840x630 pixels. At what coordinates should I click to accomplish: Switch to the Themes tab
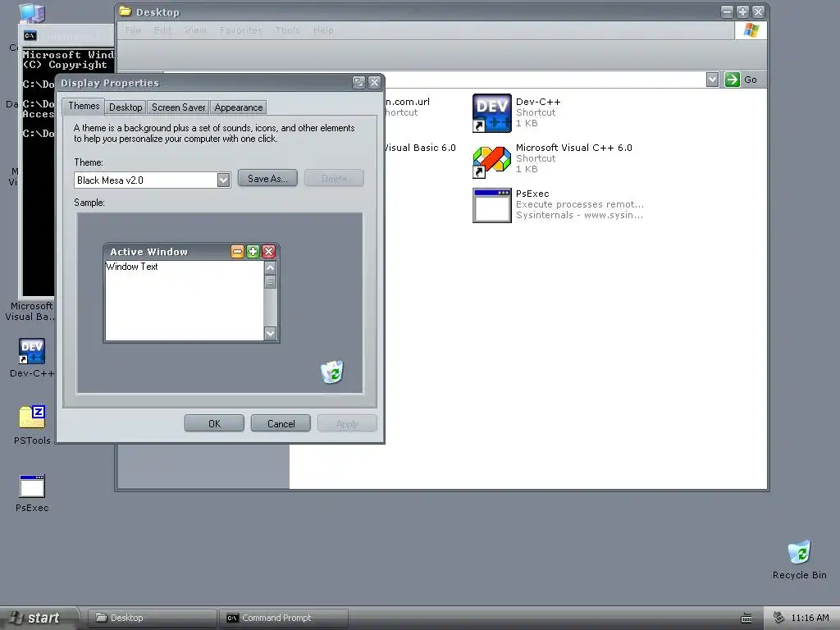click(84, 106)
